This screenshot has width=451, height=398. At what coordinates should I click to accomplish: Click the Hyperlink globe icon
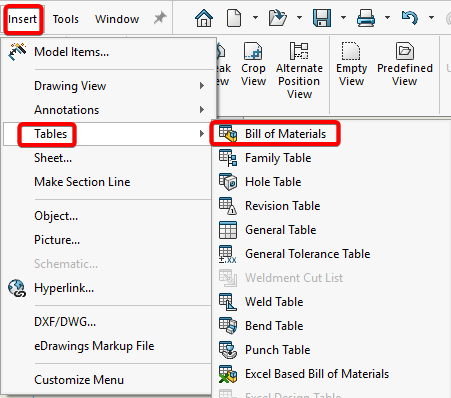click(x=17, y=288)
